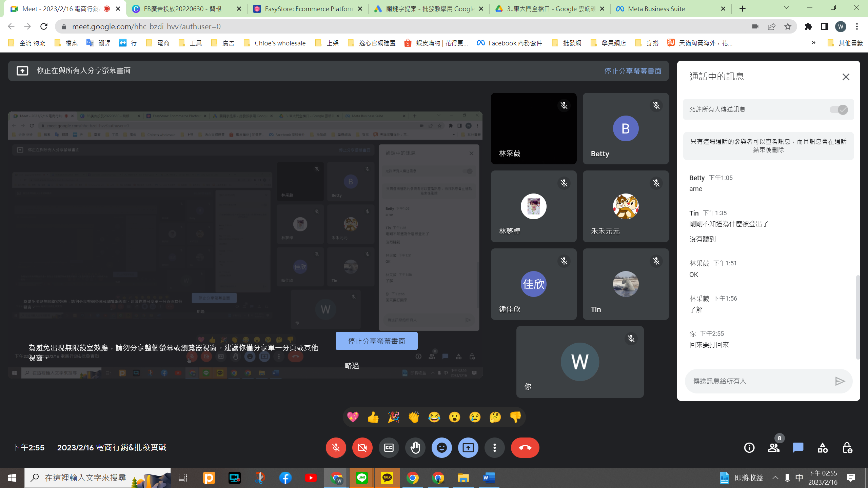Click the chat panel scrollbar
868x488 pixels.
858,317
